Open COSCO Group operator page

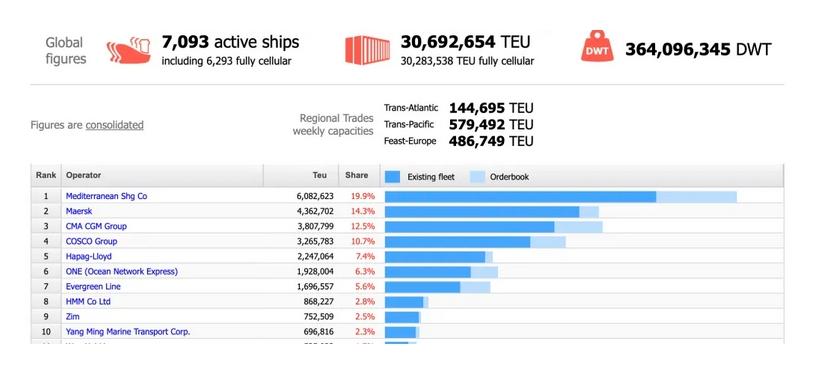pyautogui.click(x=92, y=242)
